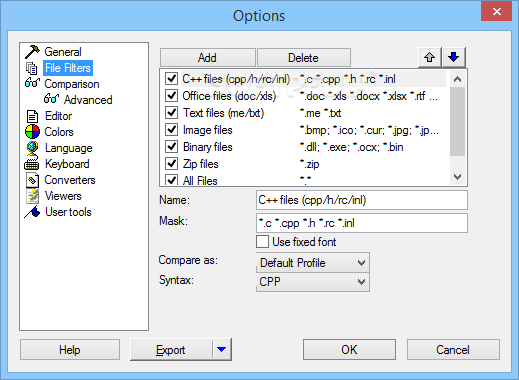Move filter down with blue down arrow

(x=453, y=57)
